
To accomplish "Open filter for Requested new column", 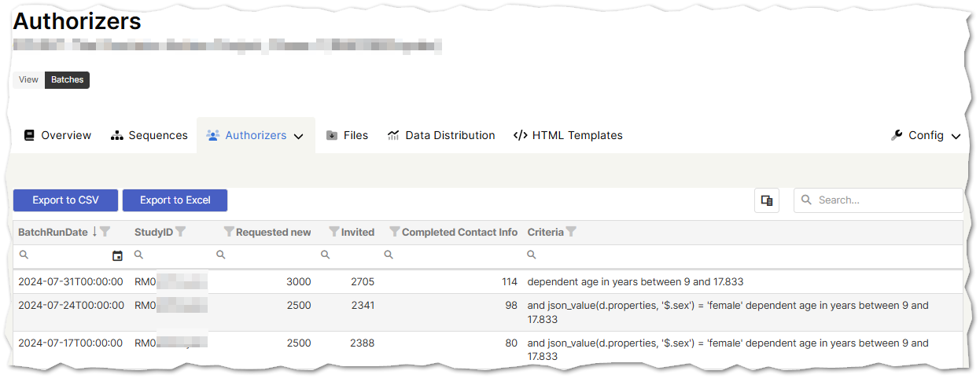I will point(229,232).
